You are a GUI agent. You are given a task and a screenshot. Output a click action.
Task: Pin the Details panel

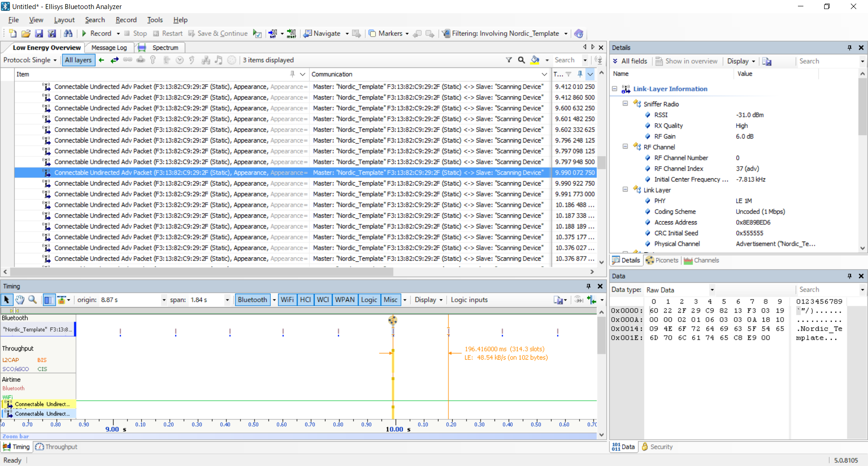[849, 48]
